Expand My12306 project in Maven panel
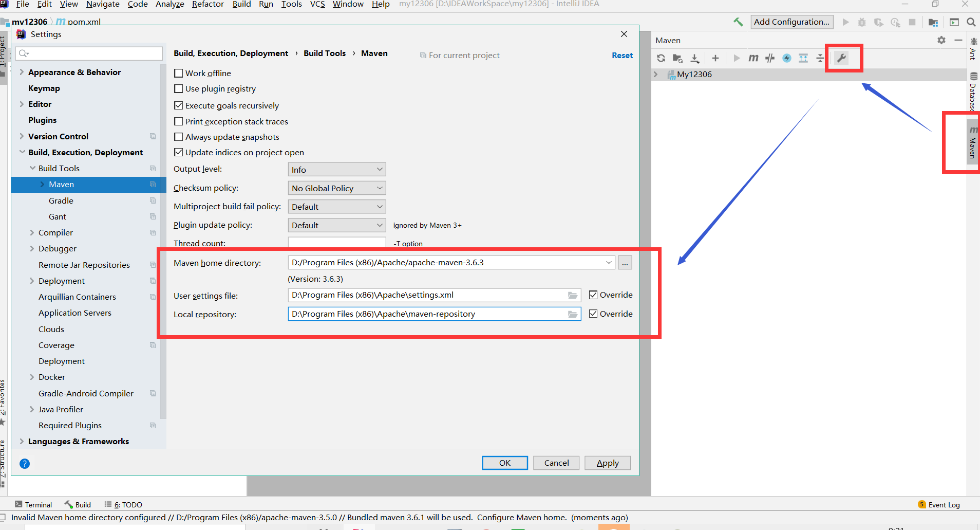Viewport: 980px width, 530px height. click(x=656, y=74)
